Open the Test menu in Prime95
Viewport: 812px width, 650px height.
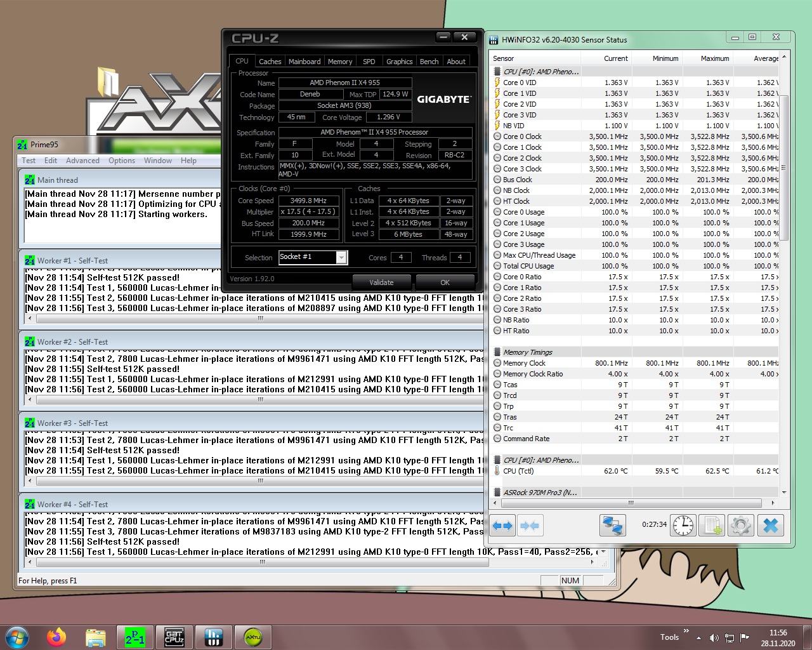tap(29, 161)
